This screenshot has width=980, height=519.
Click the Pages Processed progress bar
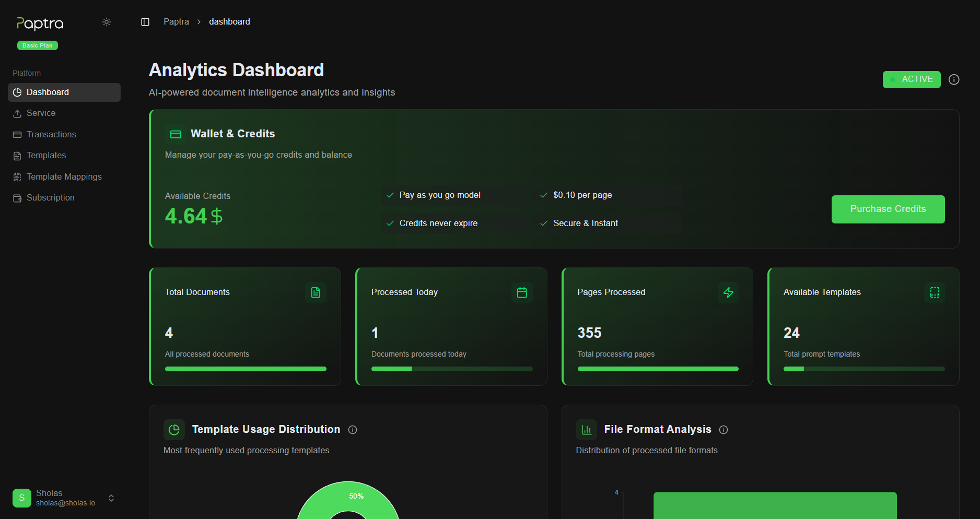click(x=658, y=369)
